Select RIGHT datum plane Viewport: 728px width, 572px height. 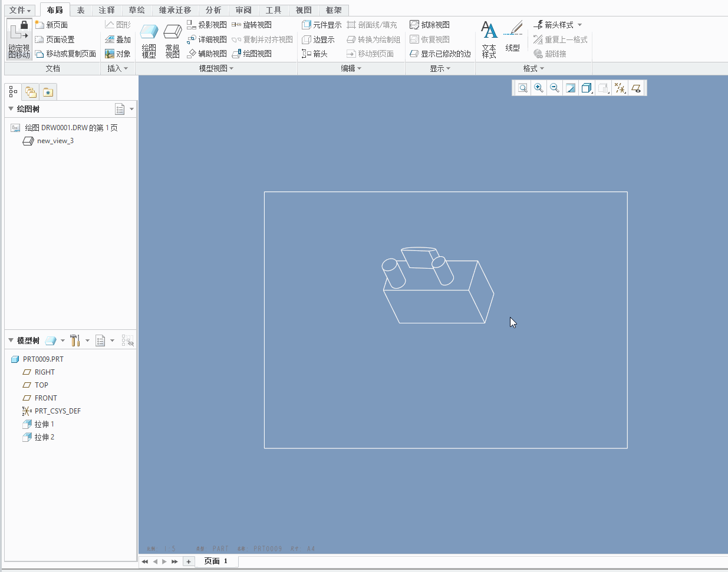click(38, 372)
